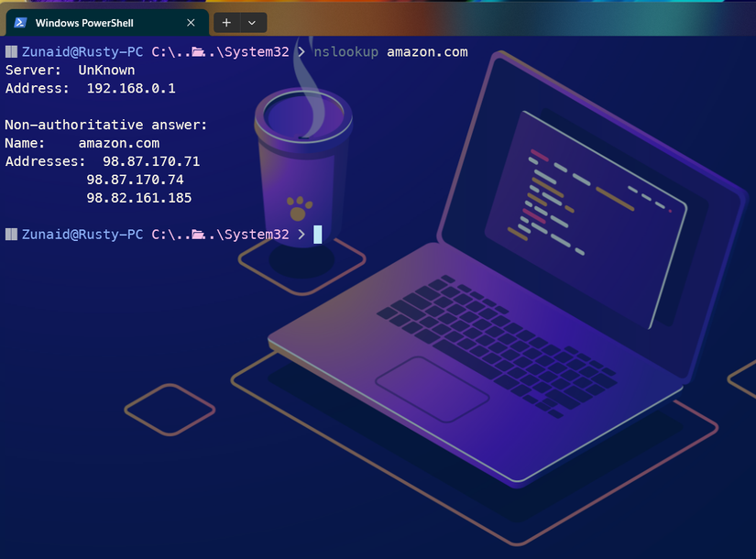Image resolution: width=756 pixels, height=559 pixels.
Task: Click the folder icon in the second prompt path
Action: click(x=197, y=234)
